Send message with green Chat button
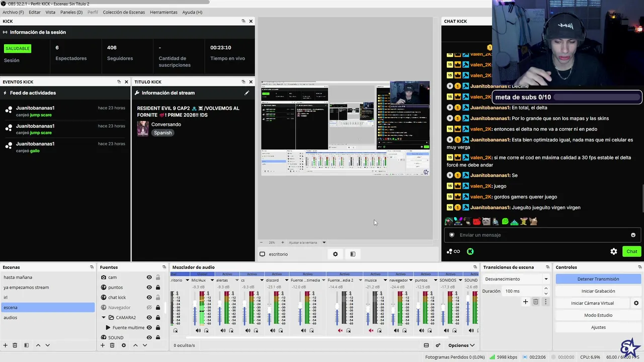 [632, 251]
